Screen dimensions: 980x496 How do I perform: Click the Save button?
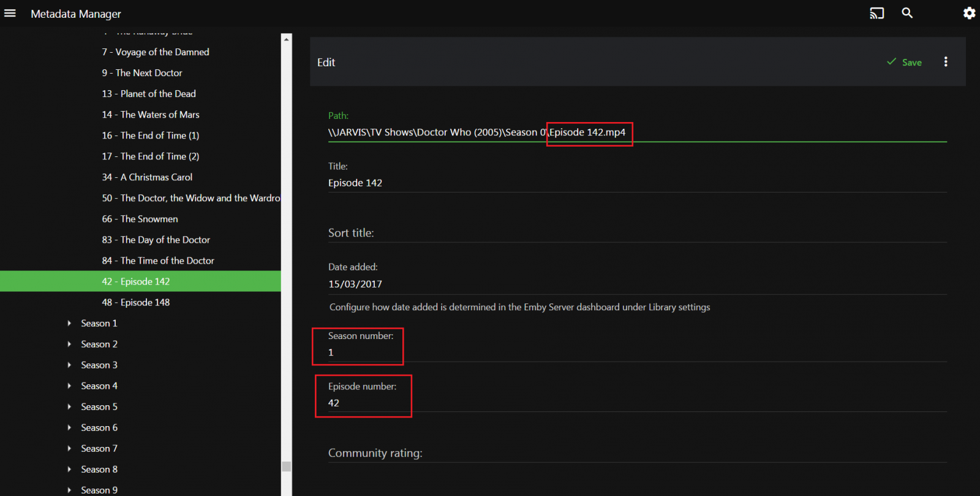click(x=904, y=62)
